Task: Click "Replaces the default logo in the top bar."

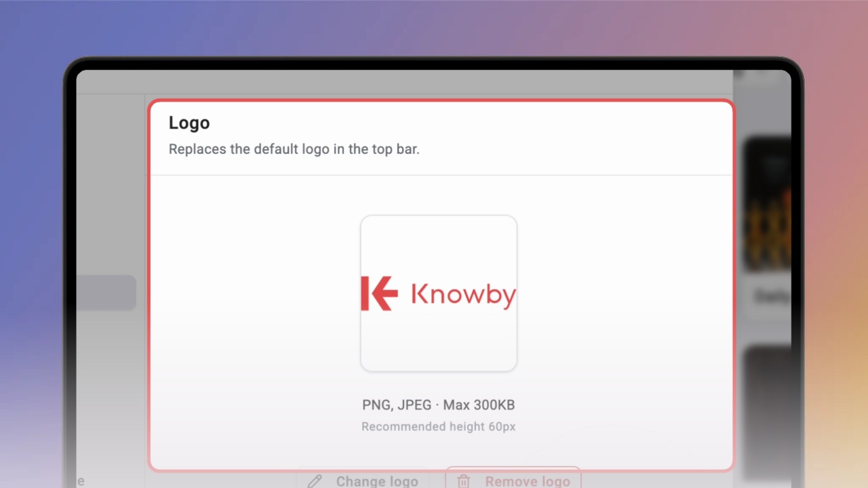Action: (294, 149)
